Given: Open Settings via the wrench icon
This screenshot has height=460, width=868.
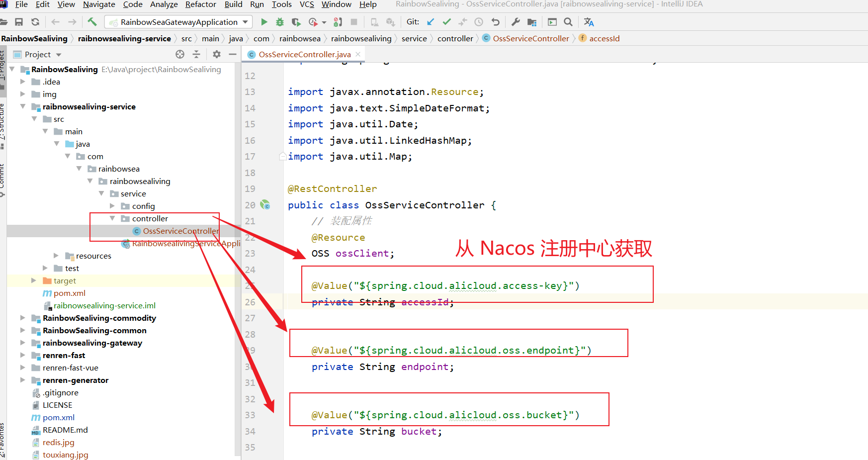Looking at the screenshot, I should click(x=516, y=22).
